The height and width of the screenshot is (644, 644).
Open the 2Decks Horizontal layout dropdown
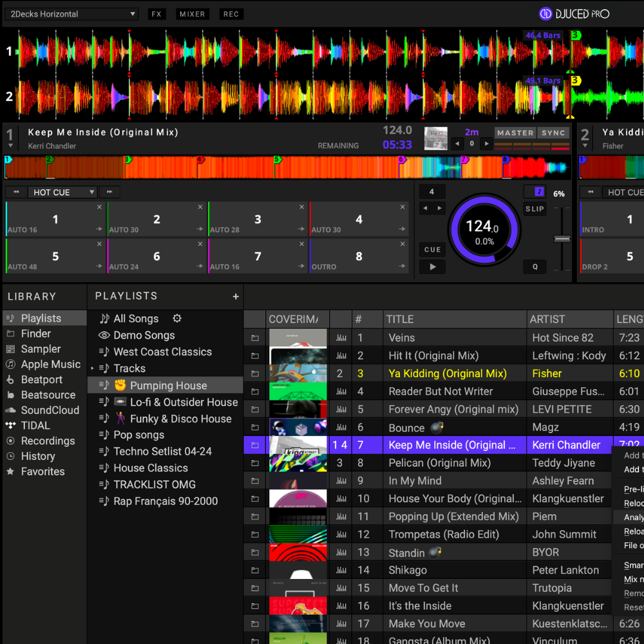[x=71, y=14]
